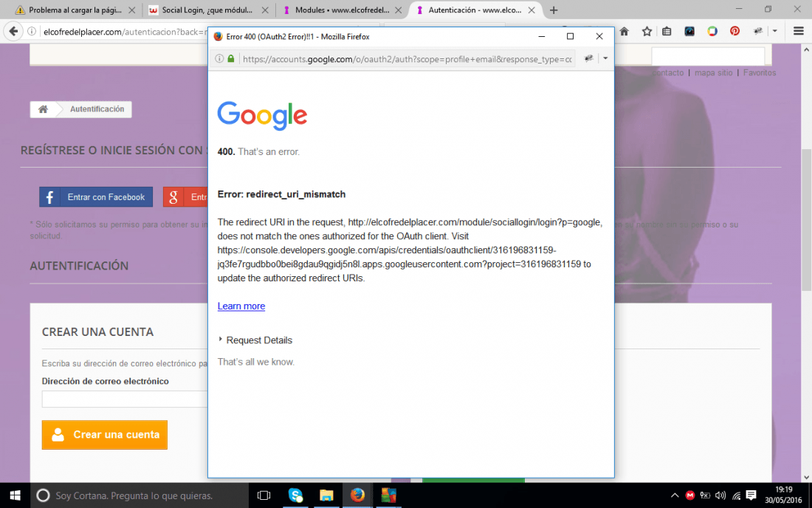This screenshot has height=508, width=812.
Task: Open the volume tray icon
Action: 720,495
